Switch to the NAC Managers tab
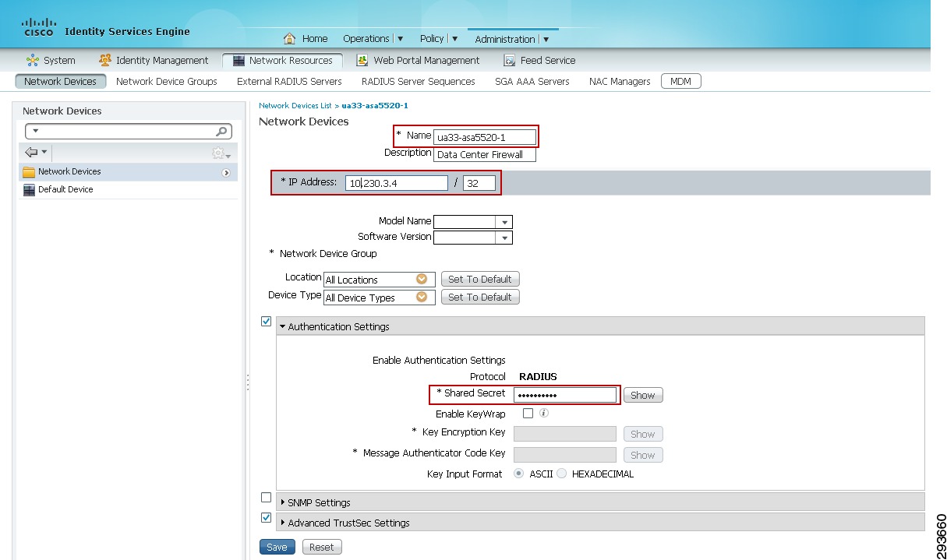 point(620,81)
